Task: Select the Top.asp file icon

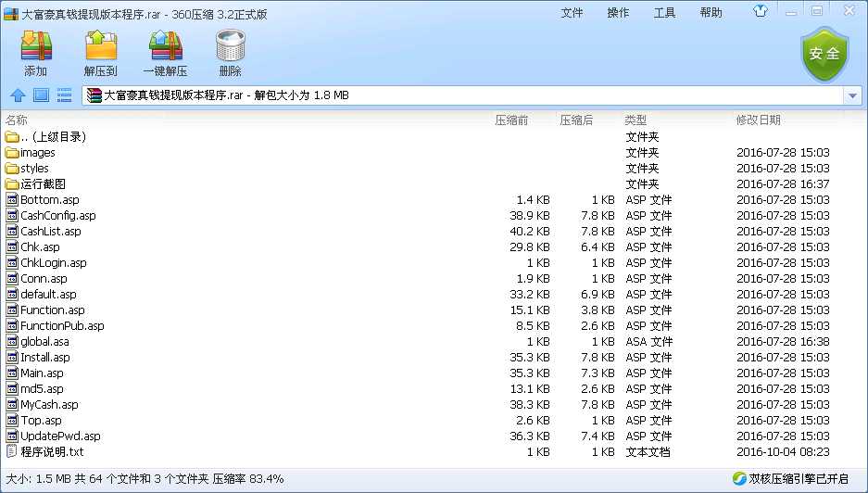Action: (12, 421)
